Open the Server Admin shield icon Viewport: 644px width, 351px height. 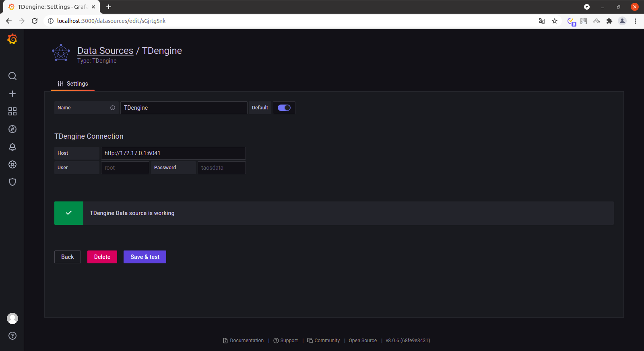12,182
